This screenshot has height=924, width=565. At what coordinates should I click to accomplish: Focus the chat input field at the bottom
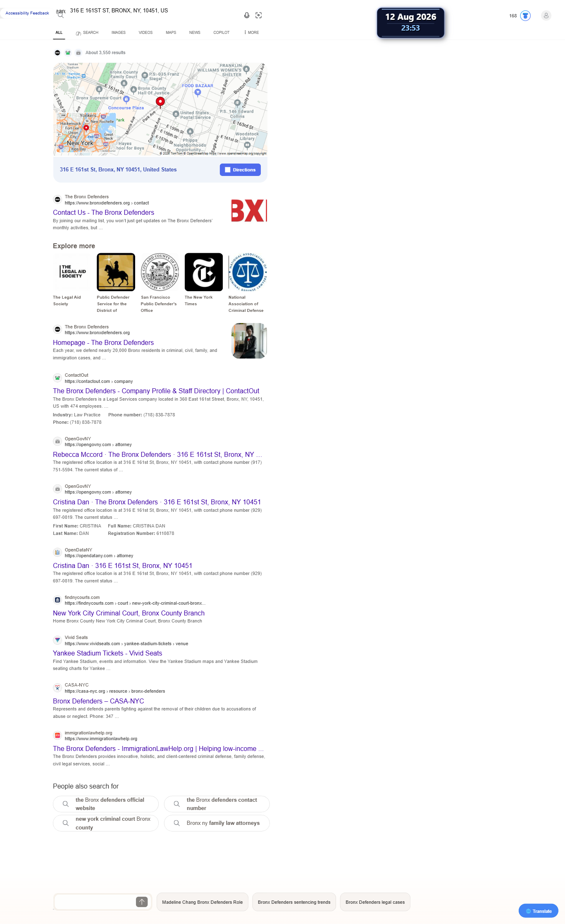point(95,902)
